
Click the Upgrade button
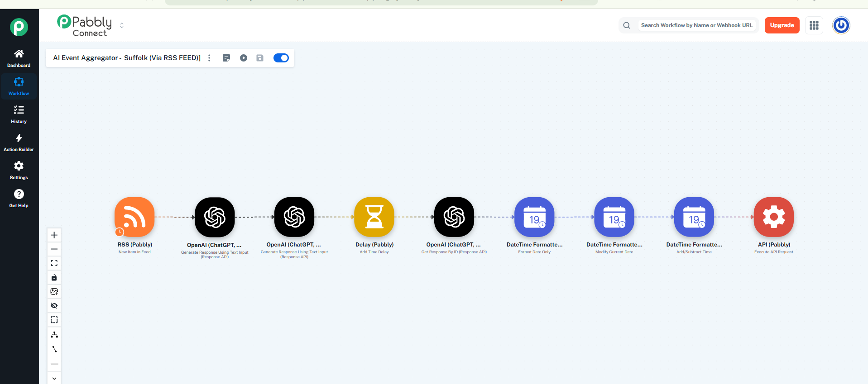782,25
